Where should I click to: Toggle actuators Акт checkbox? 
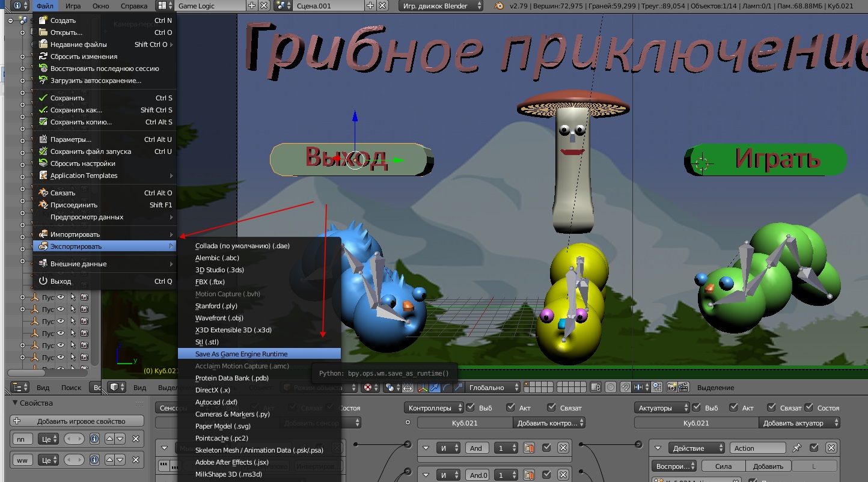734,407
